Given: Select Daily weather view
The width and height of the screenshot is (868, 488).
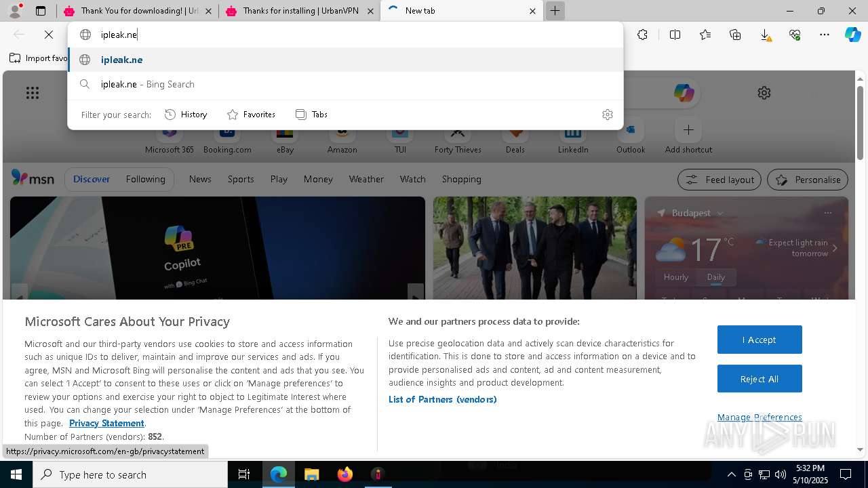Looking at the screenshot, I should pyautogui.click(x=716, y=277).
